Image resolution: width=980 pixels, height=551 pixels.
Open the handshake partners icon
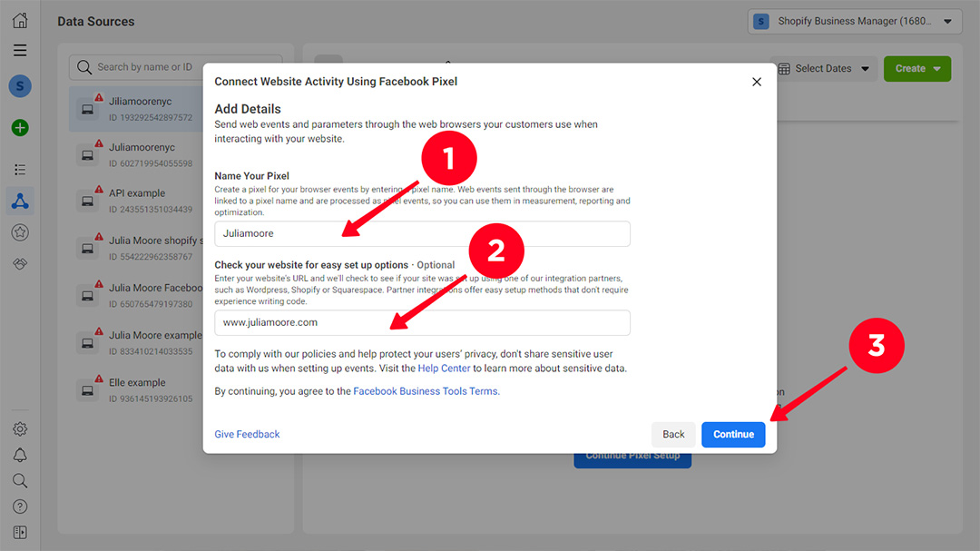tap(20, 264)
